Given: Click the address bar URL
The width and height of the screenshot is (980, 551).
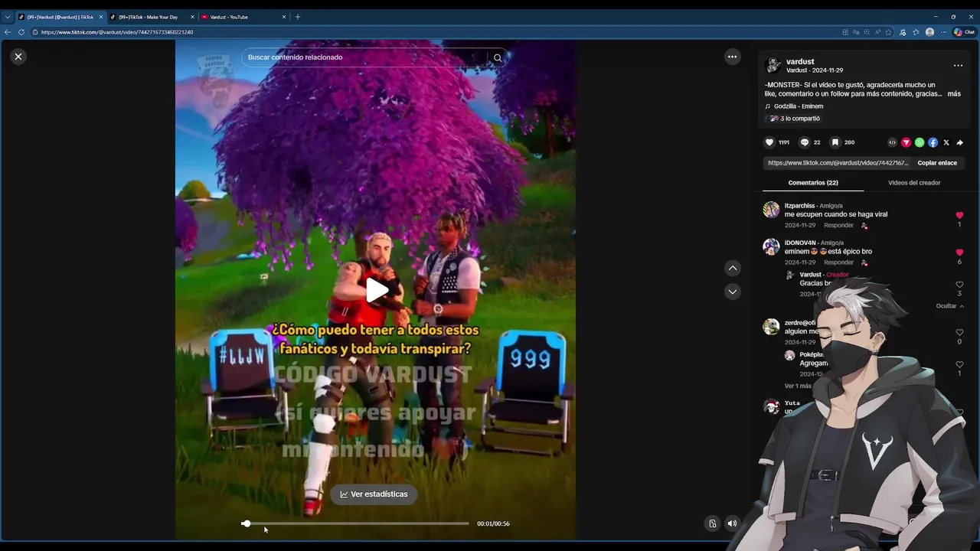Looking at the screenshot, I should [x=116, y=32].
